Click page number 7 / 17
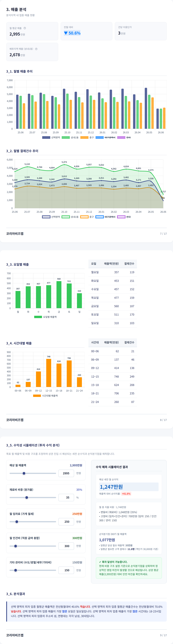 coord(164,234)
